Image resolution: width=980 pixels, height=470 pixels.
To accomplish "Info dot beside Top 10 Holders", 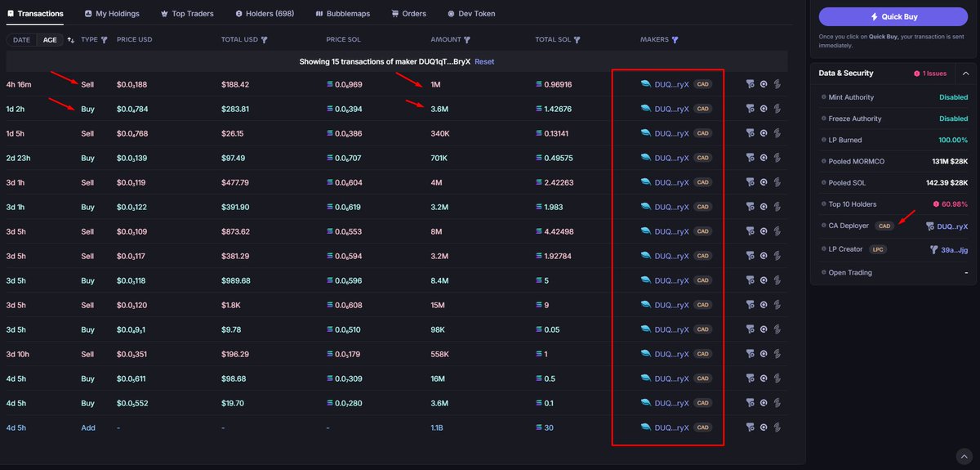I will point(823,204).
